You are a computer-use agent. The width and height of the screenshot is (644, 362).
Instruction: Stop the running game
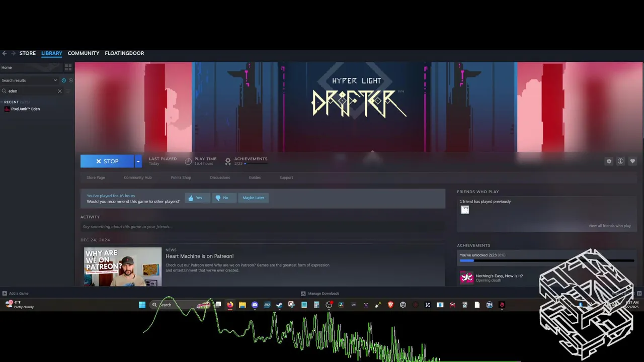(107, 161)
